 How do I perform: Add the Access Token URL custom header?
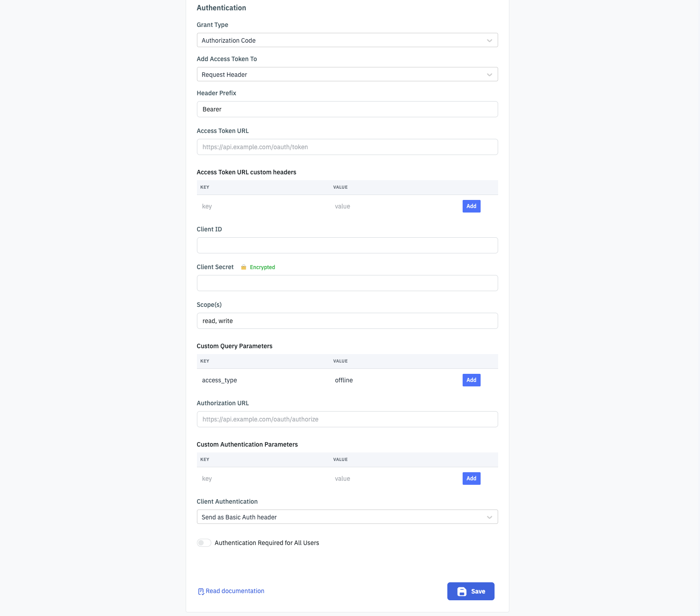click(471, 206)
